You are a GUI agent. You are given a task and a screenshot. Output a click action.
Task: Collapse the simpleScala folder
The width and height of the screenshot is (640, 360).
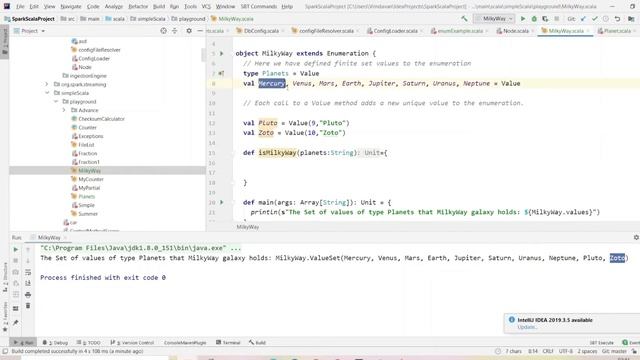[47, 93]
